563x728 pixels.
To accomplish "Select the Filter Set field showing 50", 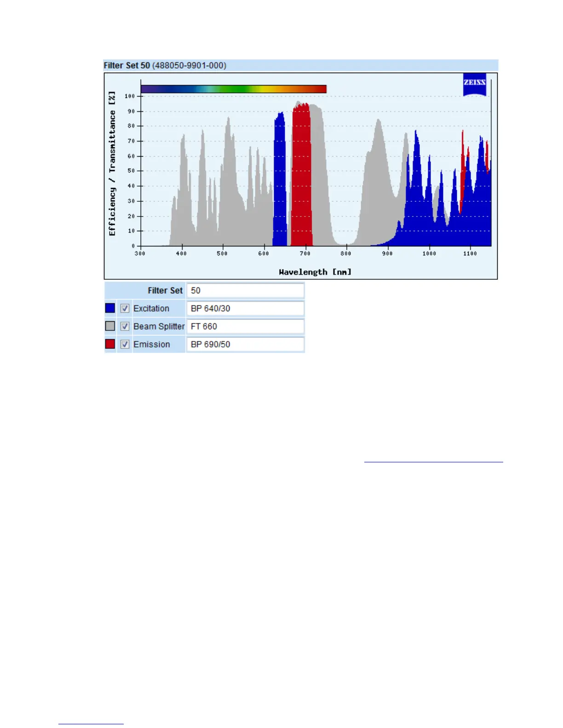I will coord(245,290).
